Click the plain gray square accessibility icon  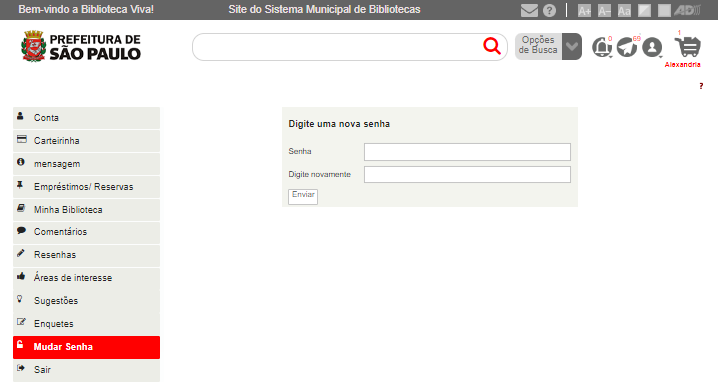[x=664, y=11]
